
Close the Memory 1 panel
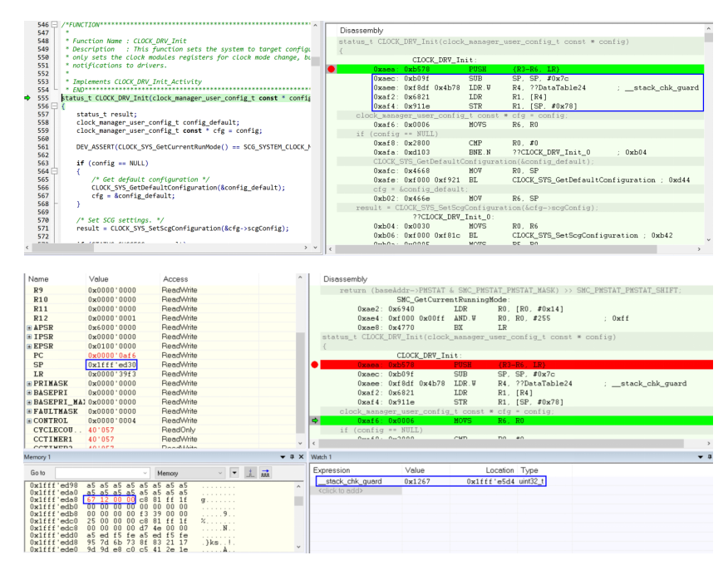[300, 457]
